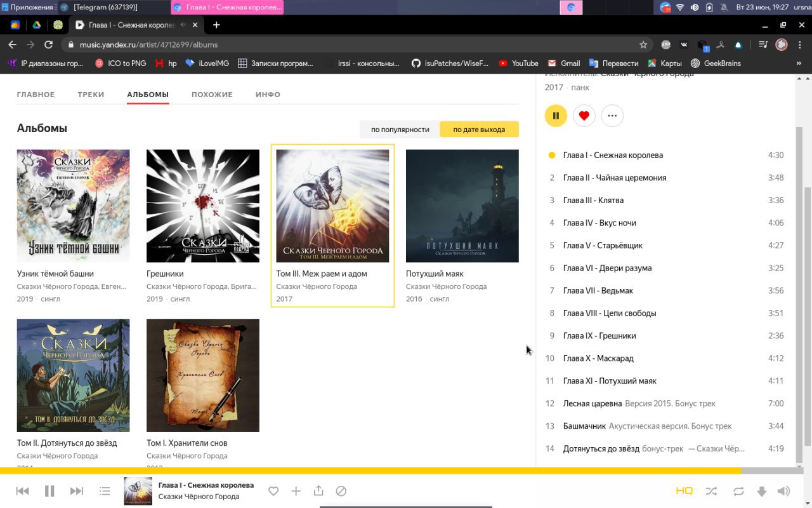Toggle shuffle playback mode
This screenshot has width=812, height=508.
(711, 491)
